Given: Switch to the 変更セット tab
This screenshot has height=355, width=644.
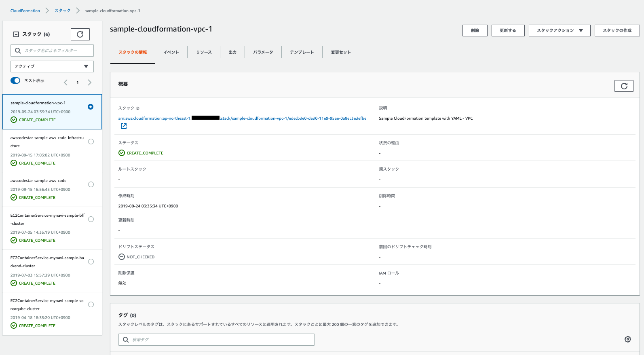Looking at the screenshot, I should point(341,53).
